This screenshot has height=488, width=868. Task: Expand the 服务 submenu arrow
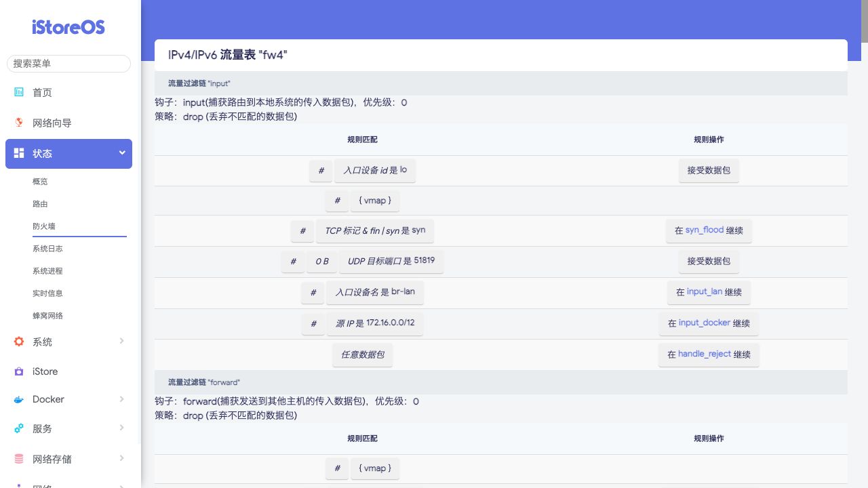122,428
